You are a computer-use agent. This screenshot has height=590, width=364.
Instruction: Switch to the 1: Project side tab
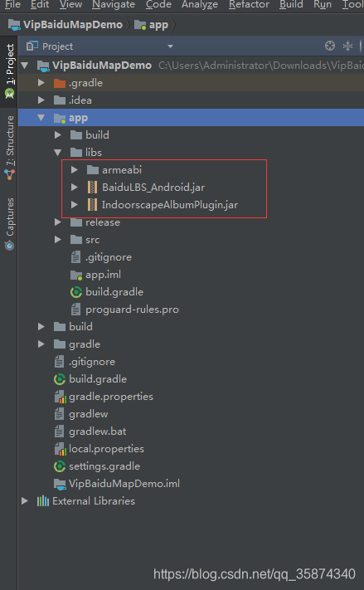pyautogui.click(x=9, y=71)
